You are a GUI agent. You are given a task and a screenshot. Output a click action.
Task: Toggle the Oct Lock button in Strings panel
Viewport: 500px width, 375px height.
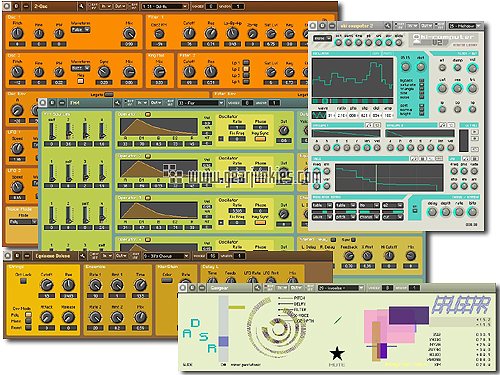click(23, 281)
